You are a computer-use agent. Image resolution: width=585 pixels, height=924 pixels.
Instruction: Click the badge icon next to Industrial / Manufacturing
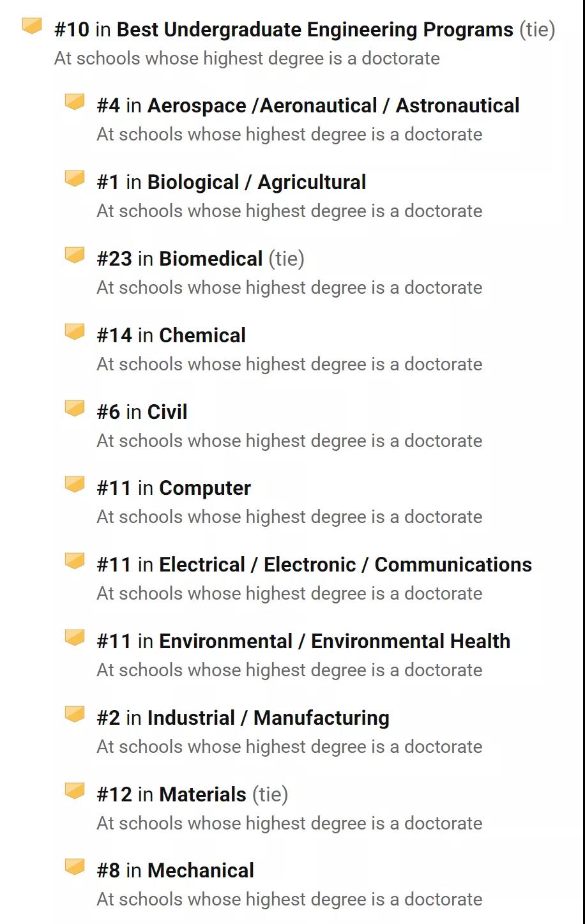[x=75, y=714]
